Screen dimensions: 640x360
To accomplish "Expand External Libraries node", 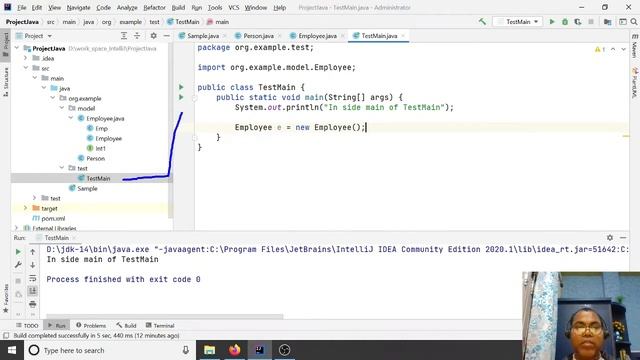I will (x=17, y=228).
